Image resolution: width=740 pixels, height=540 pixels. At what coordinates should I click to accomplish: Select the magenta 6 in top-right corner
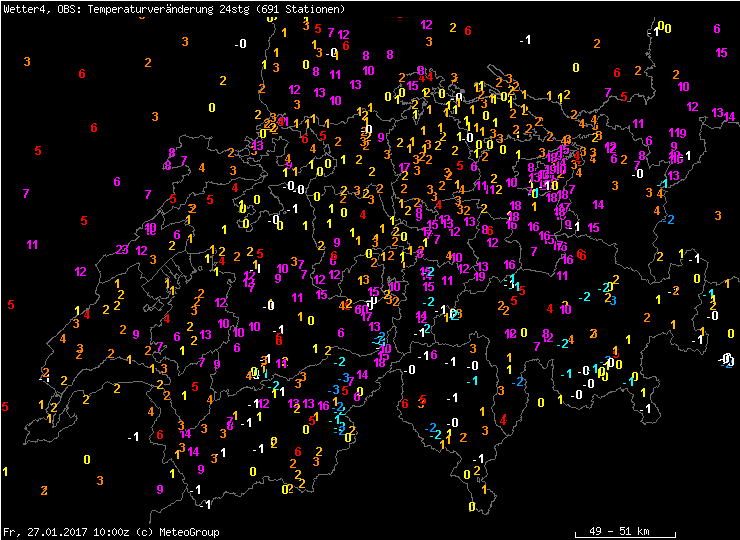717,28
